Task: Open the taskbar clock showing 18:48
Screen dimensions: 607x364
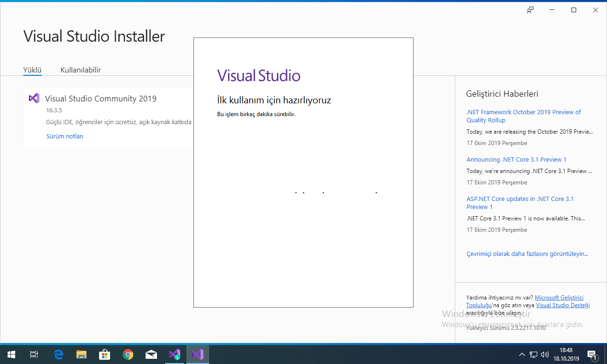Action: pyautogui.click(x=566, y=355)
